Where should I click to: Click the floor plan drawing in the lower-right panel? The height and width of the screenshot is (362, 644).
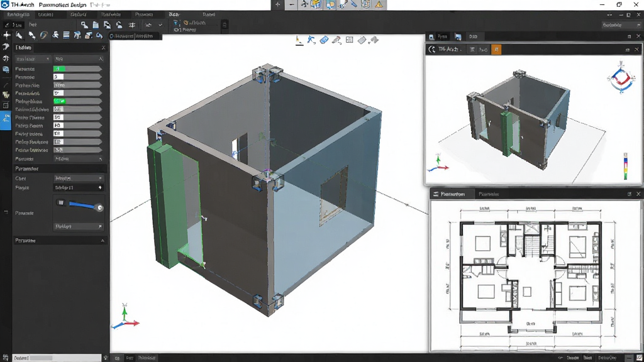coord(531,277)
